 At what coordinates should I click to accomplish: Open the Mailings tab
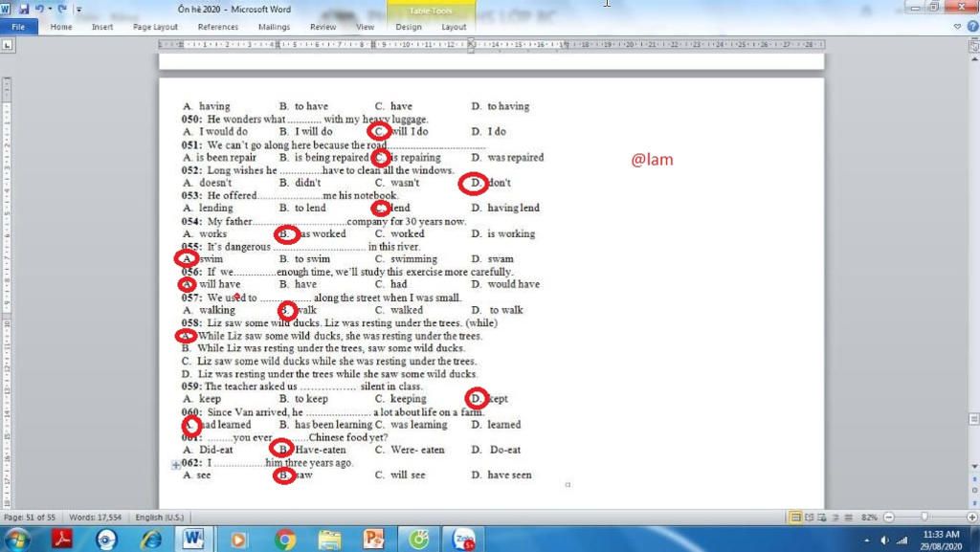pyautogui.click(x=275, y=27)
